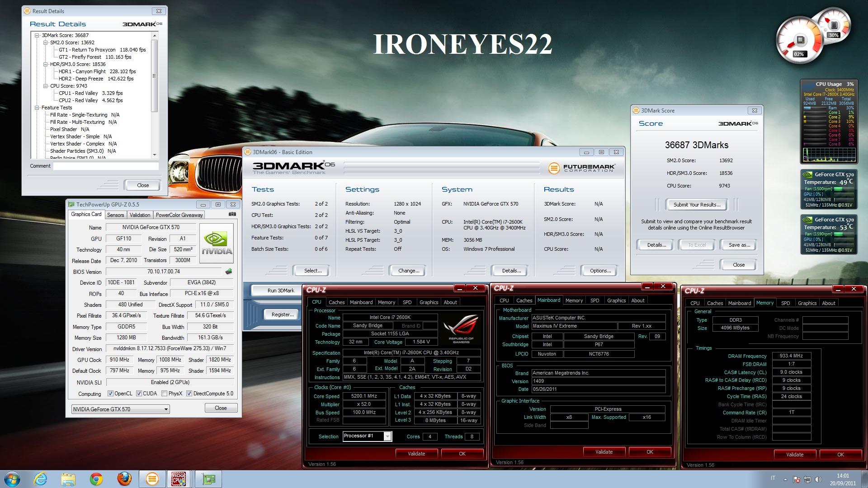
Task: Collapse SM2.0 Score node
Action: tap(46, 42)
